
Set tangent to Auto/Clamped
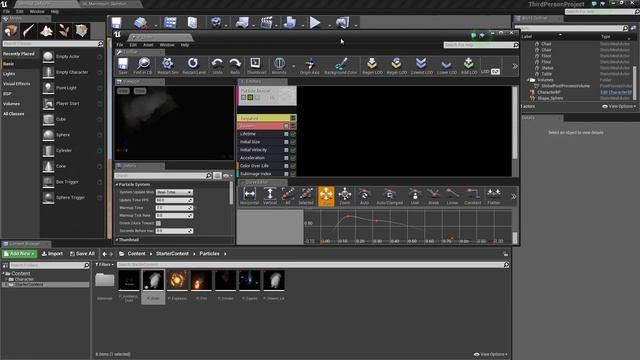point(389,194)
